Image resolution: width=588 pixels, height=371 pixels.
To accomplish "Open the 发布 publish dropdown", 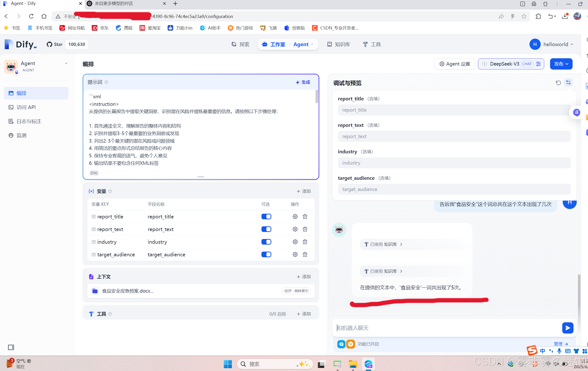I will click(561, 64).
